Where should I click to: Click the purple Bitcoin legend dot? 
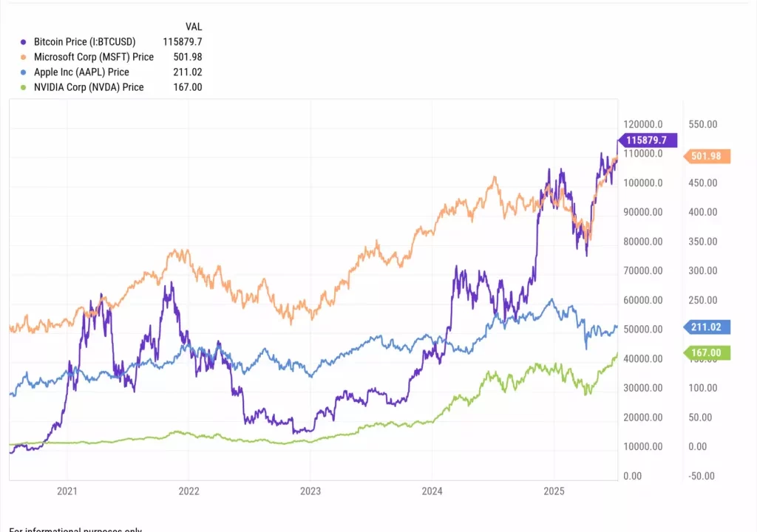tap(25, 42)
